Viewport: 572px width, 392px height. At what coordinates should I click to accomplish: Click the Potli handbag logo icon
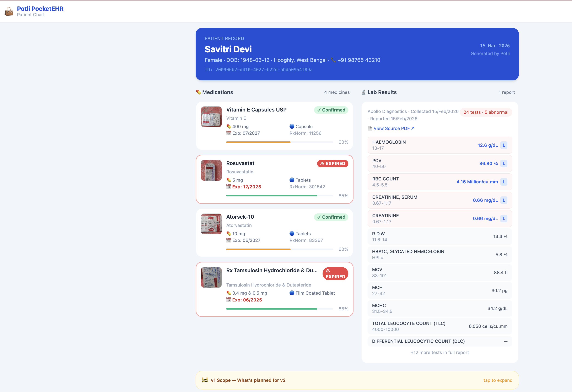pos(9,11)
